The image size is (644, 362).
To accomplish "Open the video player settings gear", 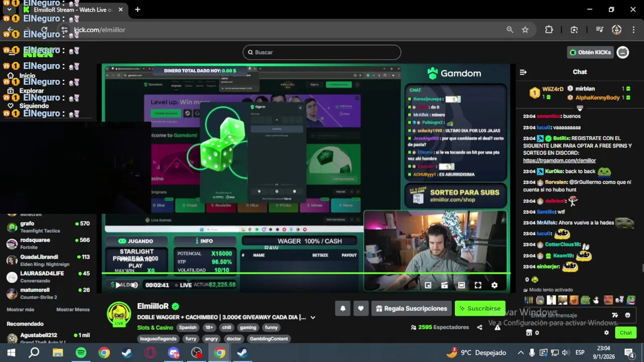I will point(495,285).
